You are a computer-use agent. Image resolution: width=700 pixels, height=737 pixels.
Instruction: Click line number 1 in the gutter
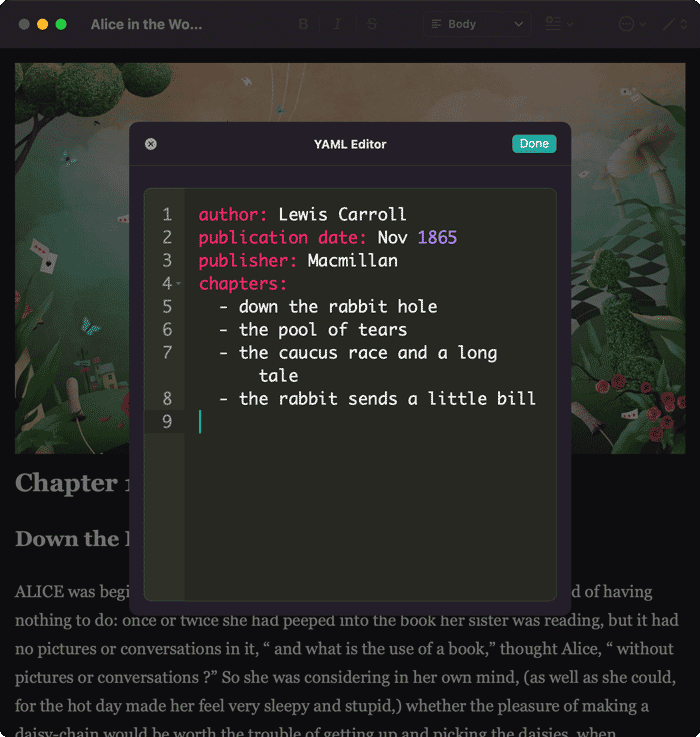pyautogui.click(x=167, y=215)
